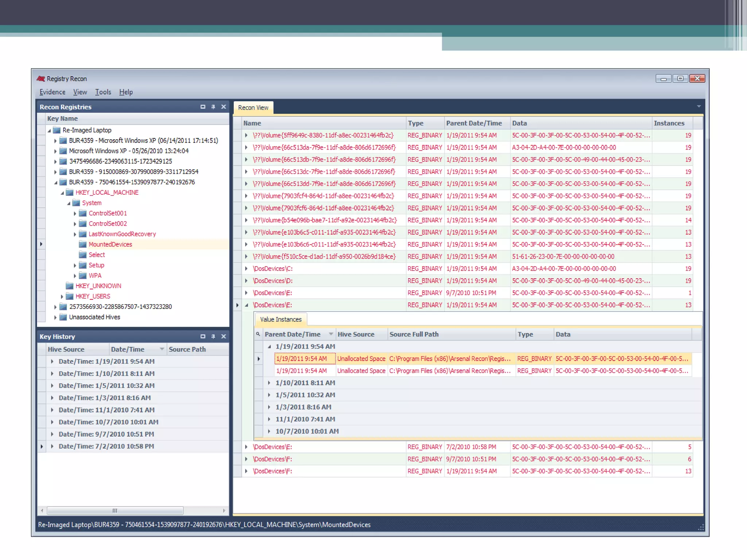Screen dimensions: 747x560
Task: Sort by the Instances column header
Action: click(669, 123)
